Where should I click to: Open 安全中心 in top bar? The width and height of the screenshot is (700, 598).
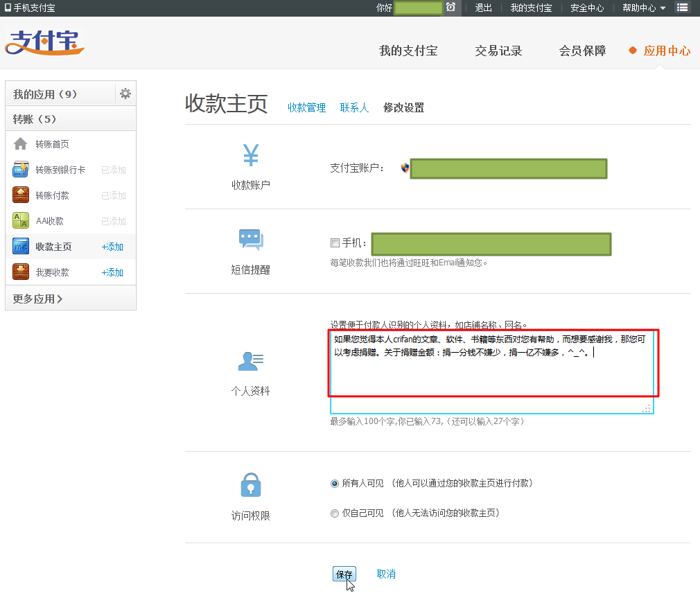(x=587, y=8)
